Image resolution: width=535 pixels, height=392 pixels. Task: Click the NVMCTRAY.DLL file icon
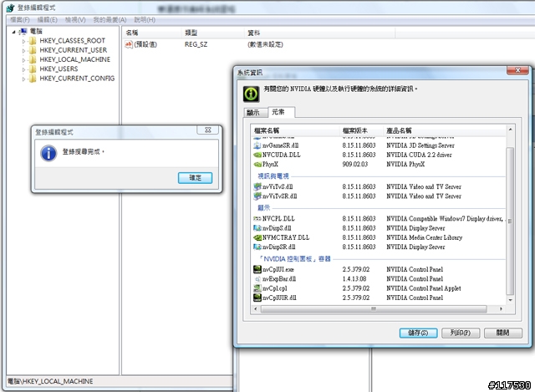click(x=257, y=238)
